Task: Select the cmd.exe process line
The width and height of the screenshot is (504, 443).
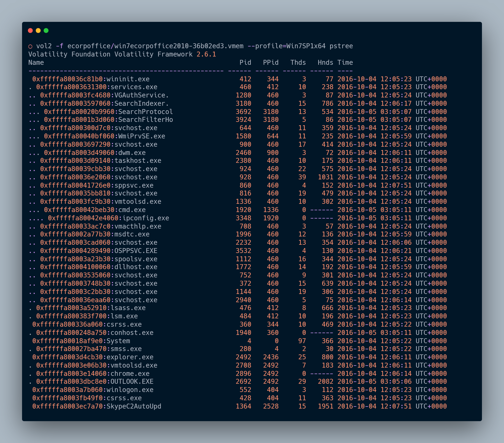Action: [132, 210]
